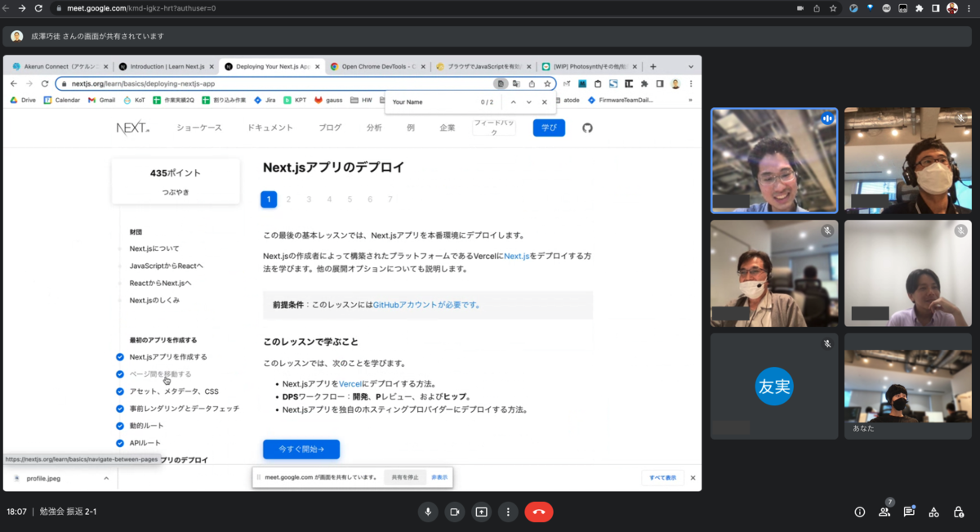Select the 友実 avatar tile
This screenshot has width=980, height=532.
point(774,387)
